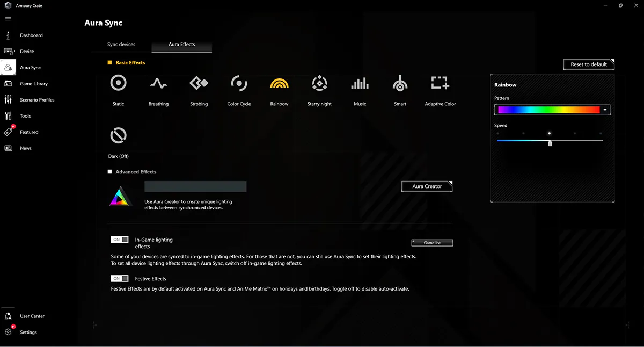Toggle the Festive Effects switch
This screenshot has height=347, width=644.
120,278
